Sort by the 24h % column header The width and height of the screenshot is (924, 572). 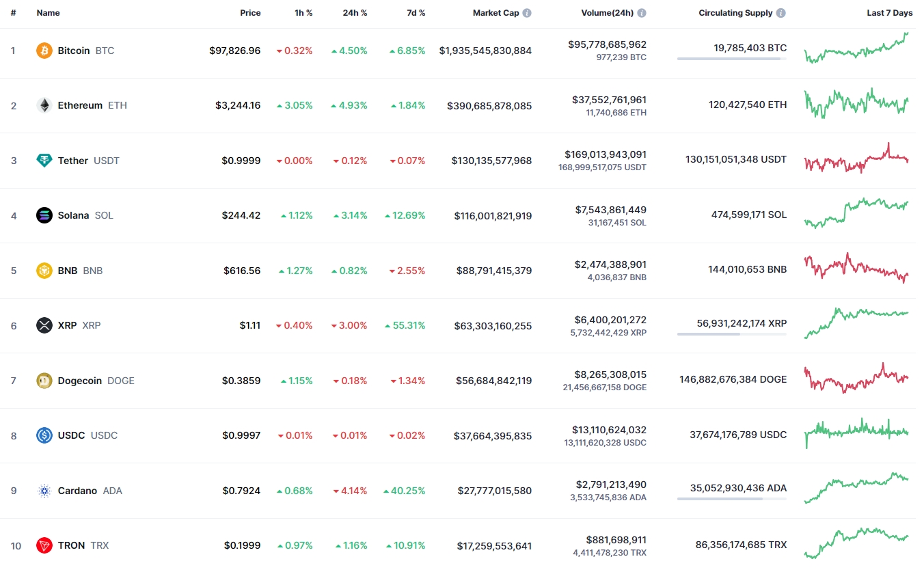tap(355, 13)
